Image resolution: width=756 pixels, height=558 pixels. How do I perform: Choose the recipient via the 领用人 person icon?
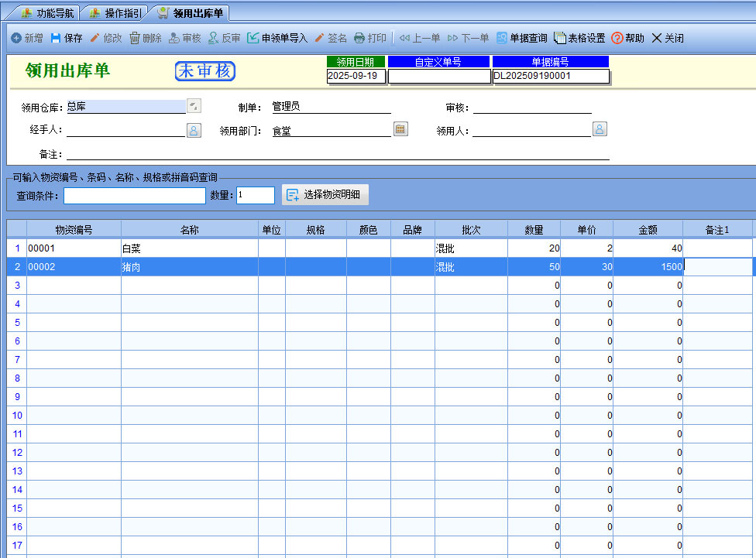600,129
